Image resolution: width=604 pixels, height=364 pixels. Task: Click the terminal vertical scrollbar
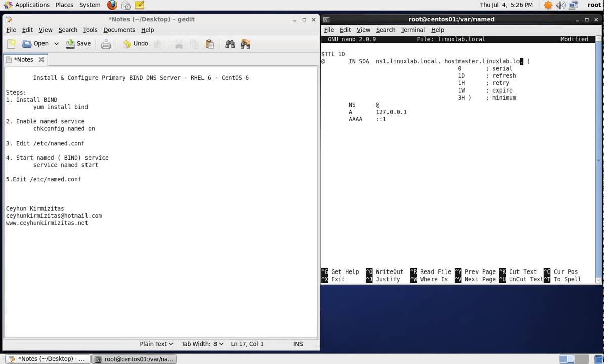tap(598, 159)
